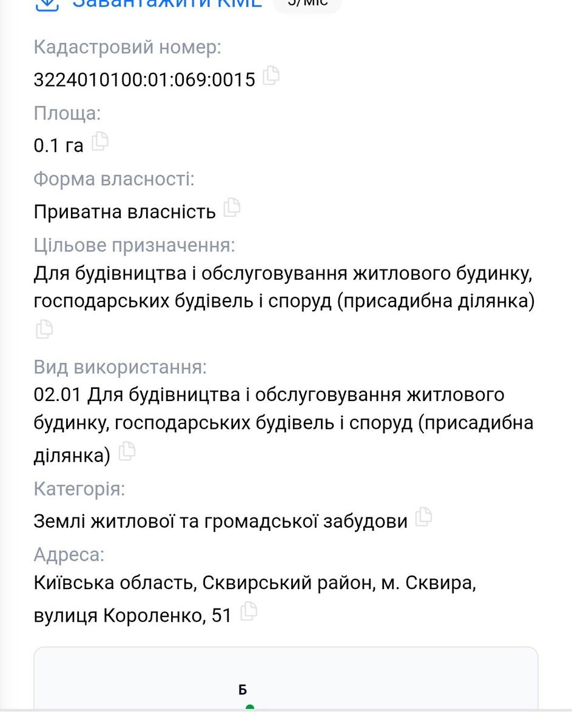
Task: Copy the Цільове призначення text
Action: [x=44, y=329]
